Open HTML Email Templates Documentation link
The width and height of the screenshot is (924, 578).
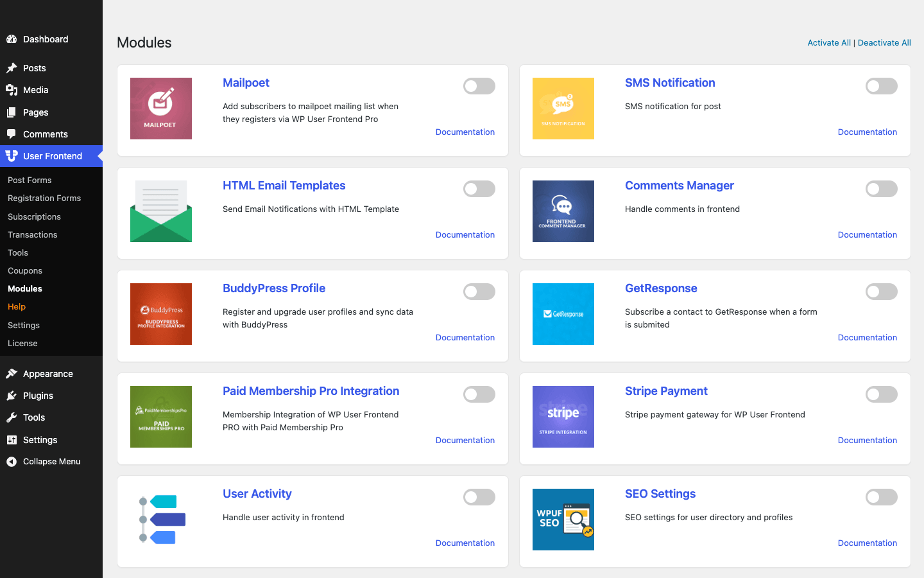[x=465, y=235]
